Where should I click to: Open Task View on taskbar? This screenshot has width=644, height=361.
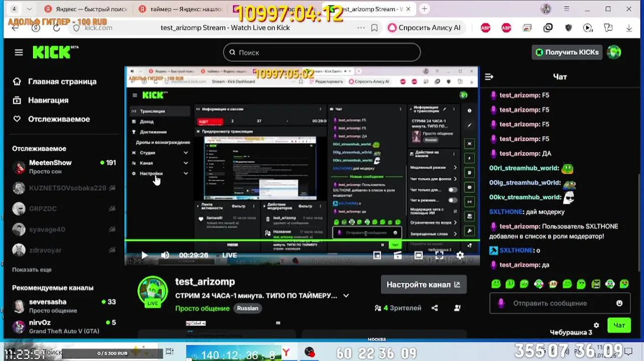170,352
